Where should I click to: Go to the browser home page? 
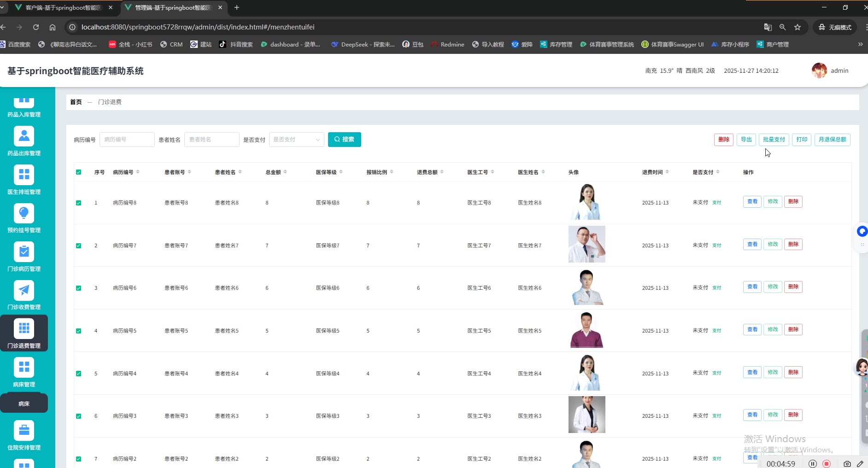point(53,27)
